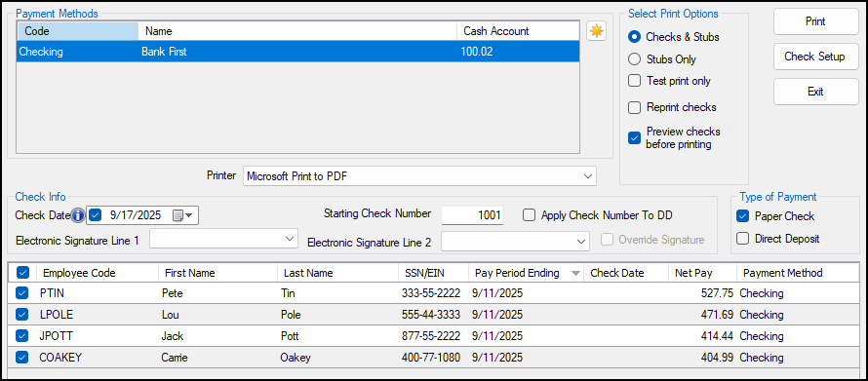Select Stubs Only radio option
This screenshot has width=868, height=381.
[x=634, y=59]
